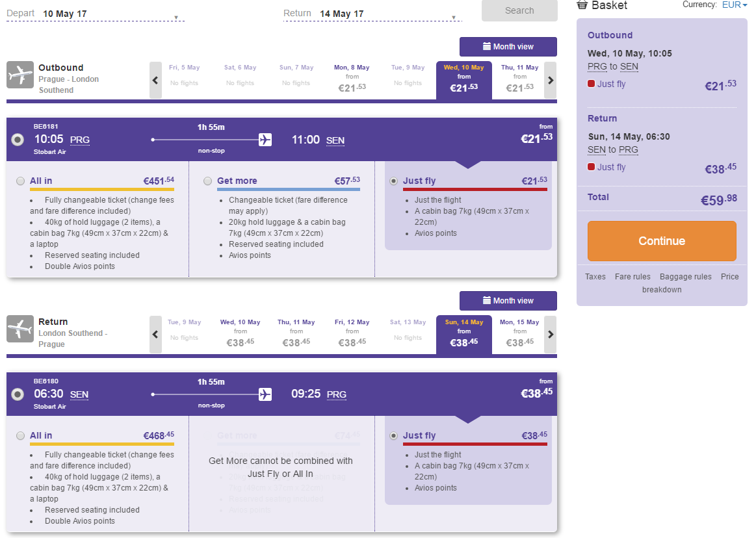Viewport: 756px width, 538px height.
Task: Click plane icon on BE6180 flight route
Action: 265,394
